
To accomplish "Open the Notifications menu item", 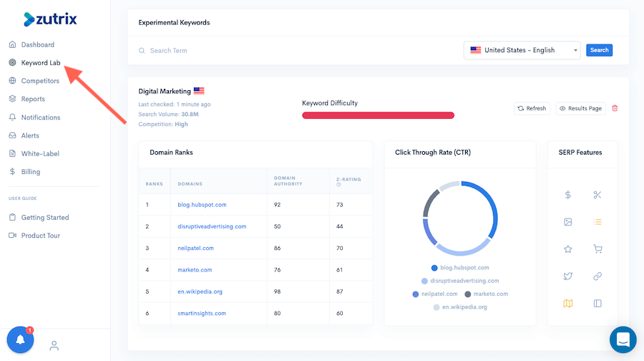I will 41,117.
